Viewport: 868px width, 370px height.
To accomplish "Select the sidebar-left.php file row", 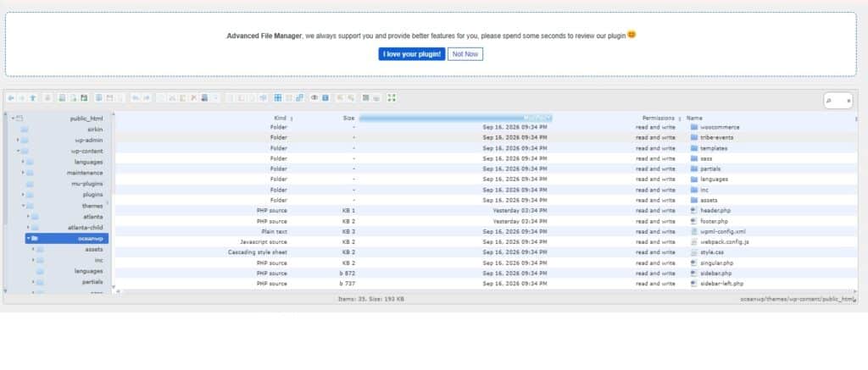I will click(x=486, y=284).
